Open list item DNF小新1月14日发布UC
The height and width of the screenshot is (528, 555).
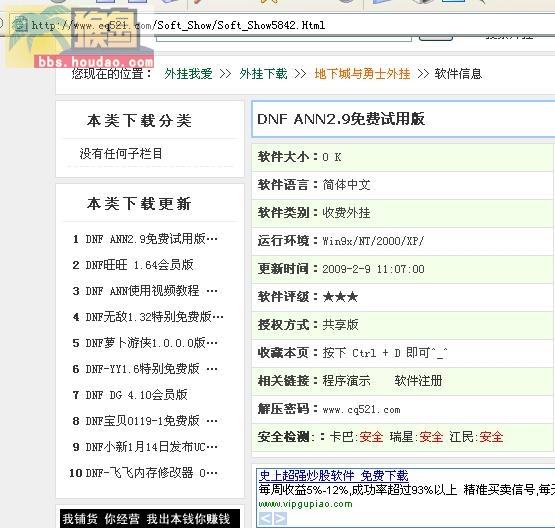click(x=151, y=447)
